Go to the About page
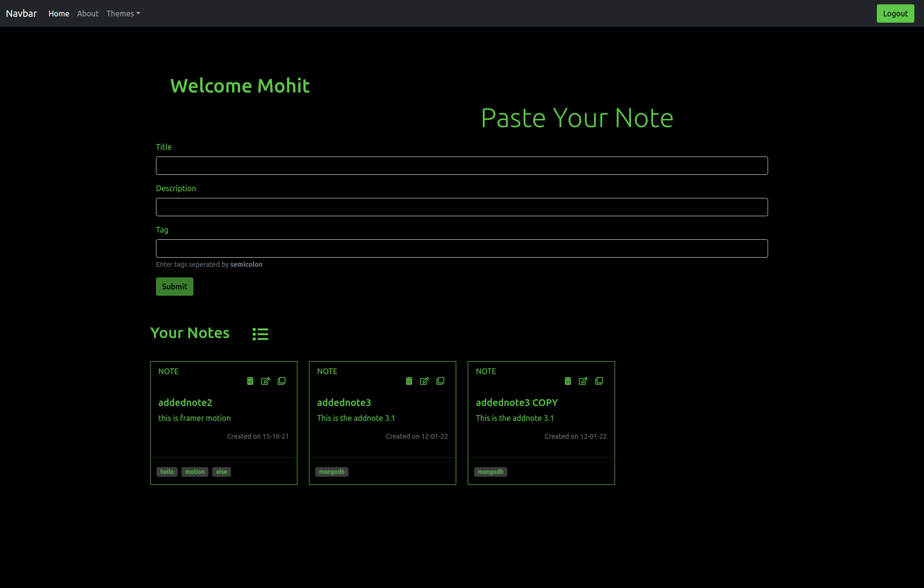Screen dimensions: 924x588 (x=88, y=13)
